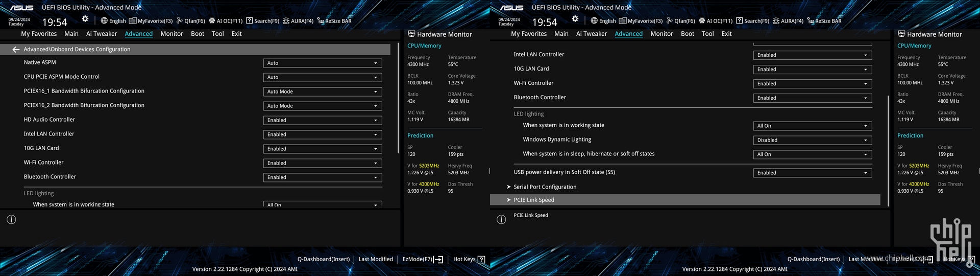Switch to Main tab in left screen
This screenshot has width=980, height=276.
pyautogui.click(x=71, y=34)
